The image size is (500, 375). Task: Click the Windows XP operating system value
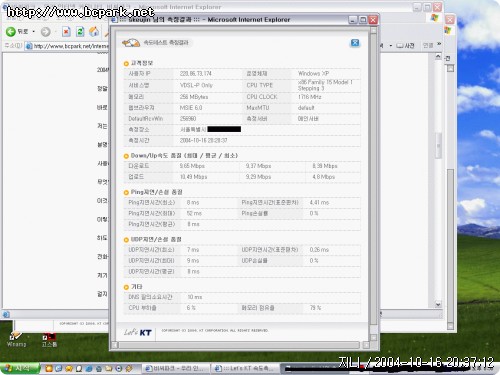(x=313, y=73)
